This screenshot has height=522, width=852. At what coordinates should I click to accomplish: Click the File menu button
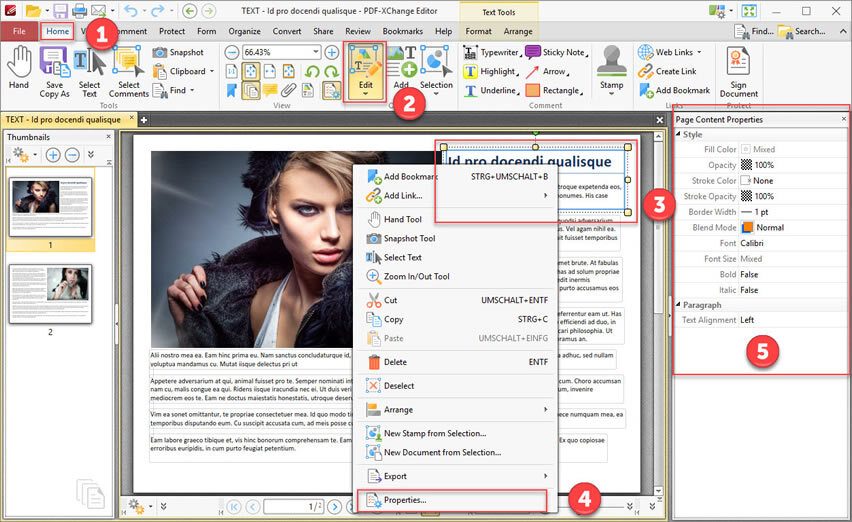tap(19, 31)
